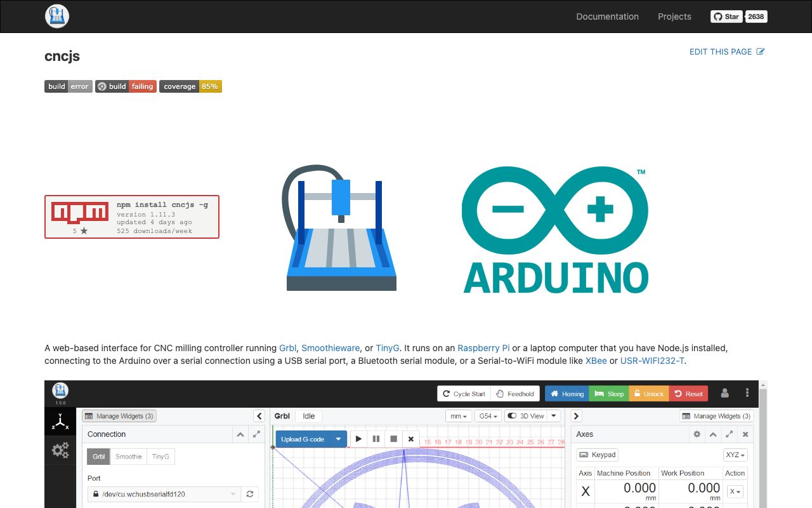The width and height of the screenshot is (812, 508).
Task: Open the Axes widget settings gear
Action: 697,434
